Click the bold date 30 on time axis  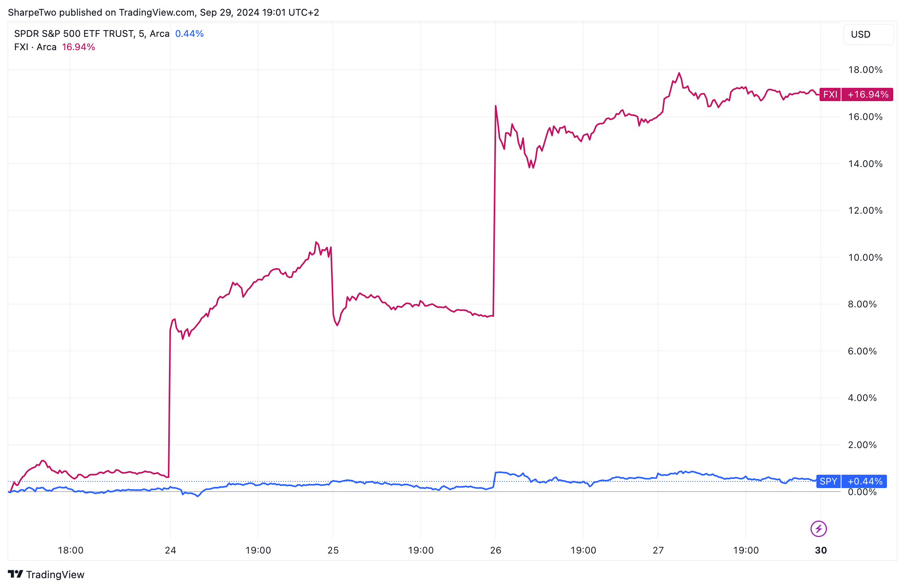point(821,550)
